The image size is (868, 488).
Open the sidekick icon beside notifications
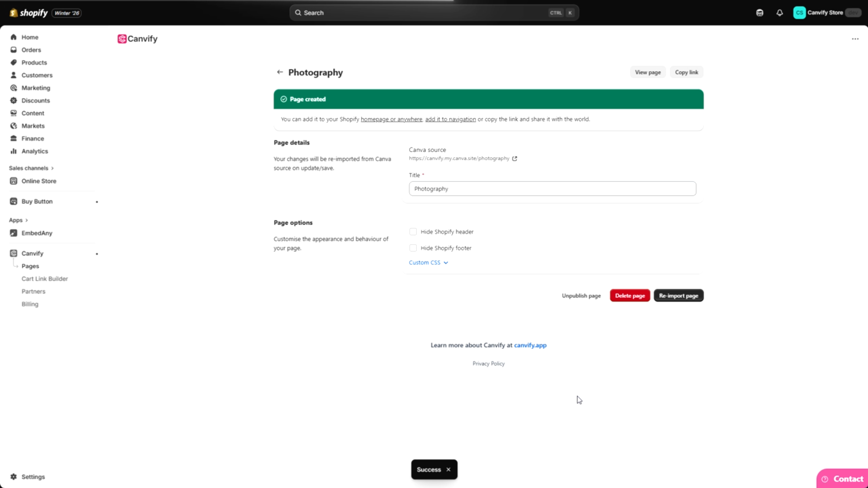(x=759, y=13)
